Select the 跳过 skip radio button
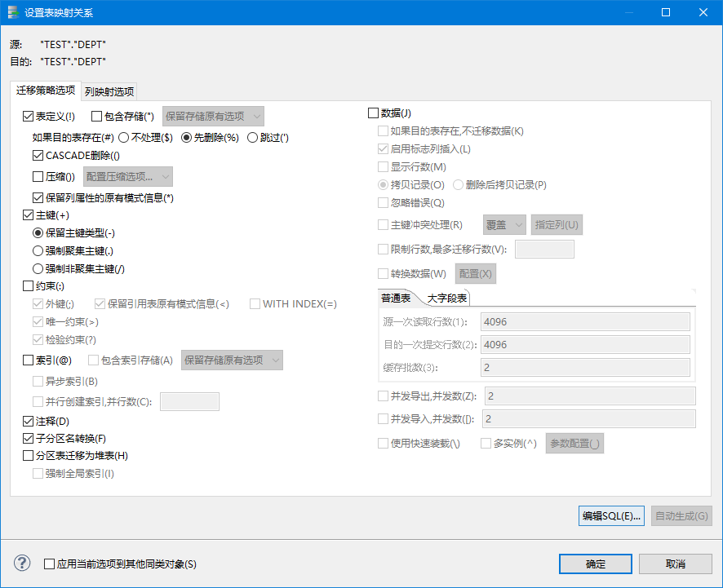Viewport: 723px width, 588px height. pos(253,136)
